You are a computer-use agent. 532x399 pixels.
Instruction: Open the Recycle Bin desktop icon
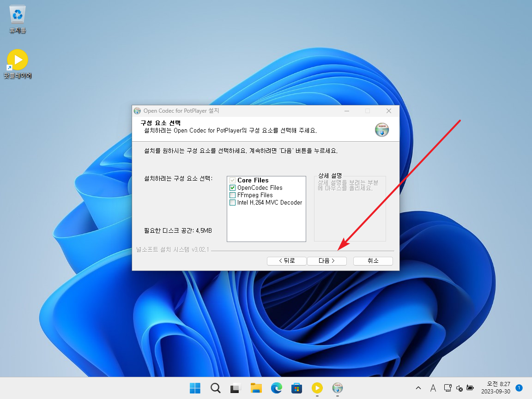pos(17,19)
